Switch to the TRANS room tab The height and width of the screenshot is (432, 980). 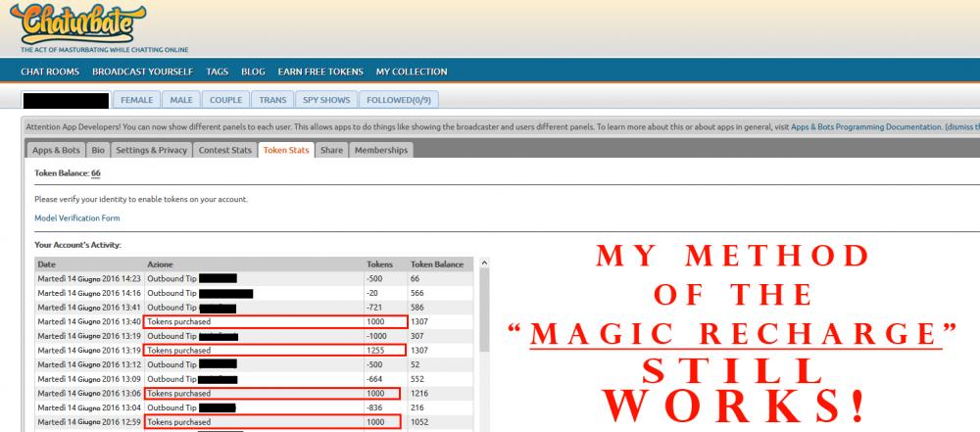pyautogui.click(x=272, y=100)
